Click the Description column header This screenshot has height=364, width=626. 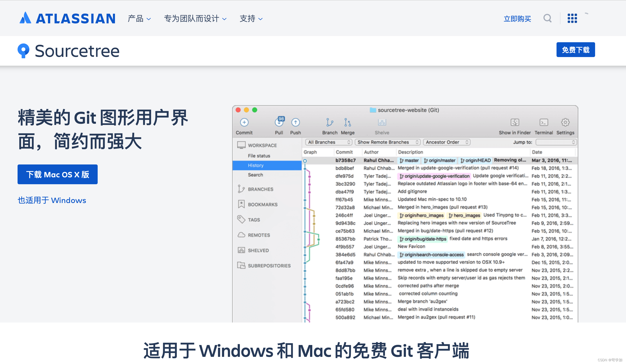coord(410,152)
